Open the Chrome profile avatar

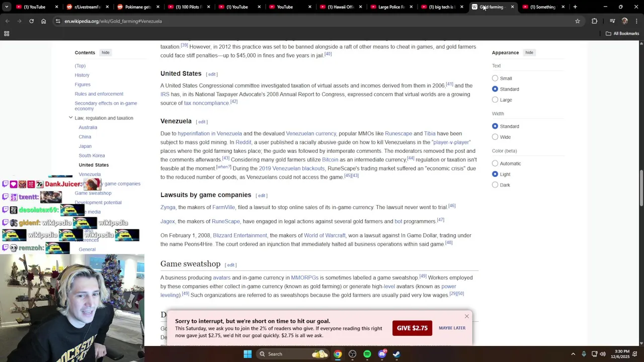pos(625,21)
